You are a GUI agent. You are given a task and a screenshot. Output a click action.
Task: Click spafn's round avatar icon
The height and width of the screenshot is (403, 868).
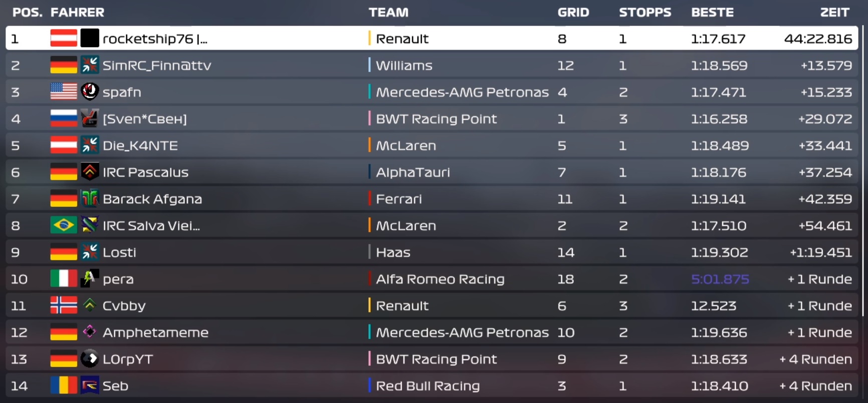90,92
